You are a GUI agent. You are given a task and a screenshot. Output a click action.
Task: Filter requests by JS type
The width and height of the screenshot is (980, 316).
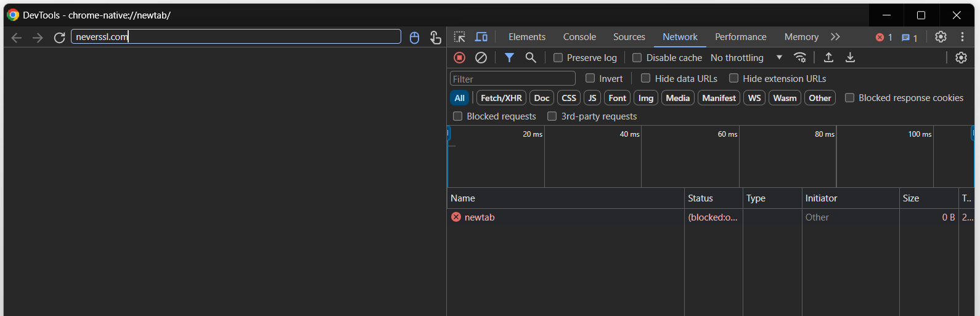(x=592, y=98)
